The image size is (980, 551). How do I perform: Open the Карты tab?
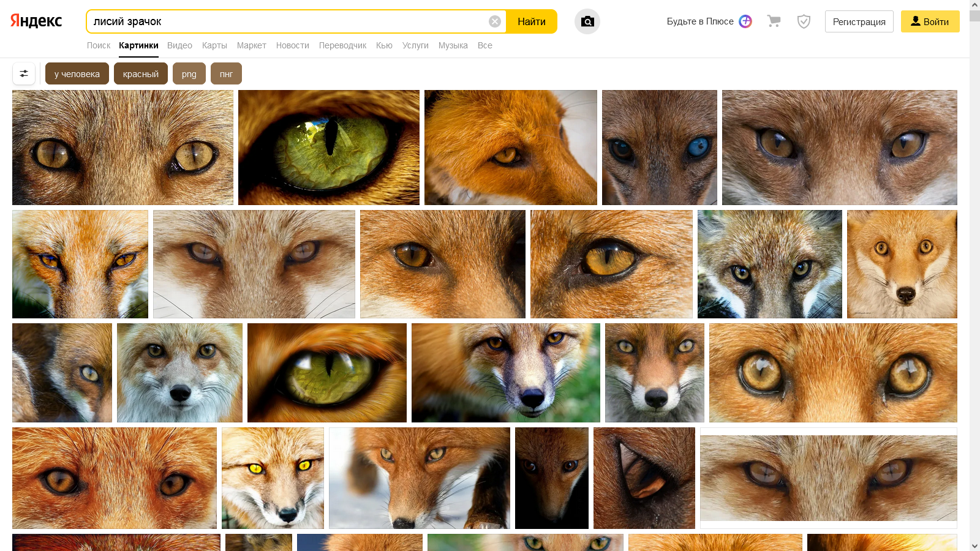coord(214,45)
